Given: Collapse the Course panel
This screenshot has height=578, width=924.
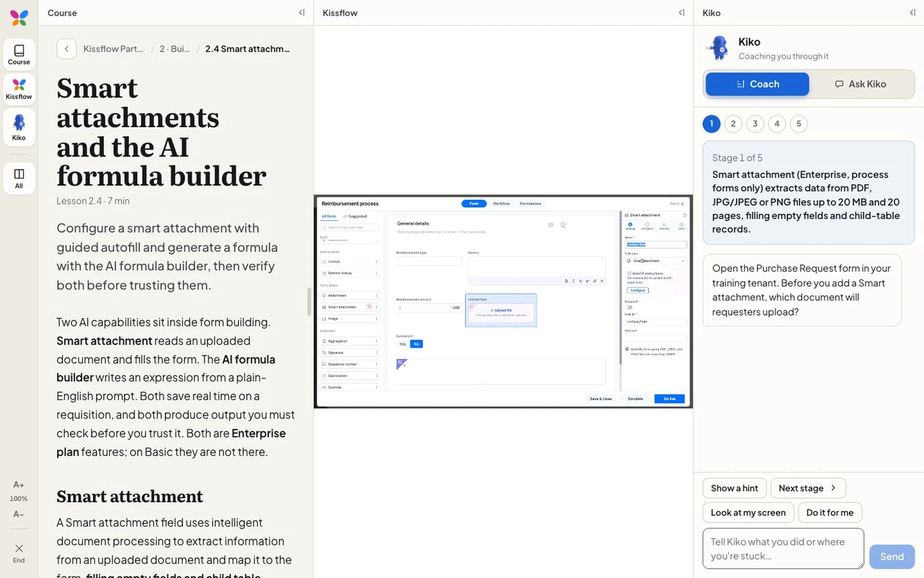Looking at the screenshot, I should click(x=301, y=13).
